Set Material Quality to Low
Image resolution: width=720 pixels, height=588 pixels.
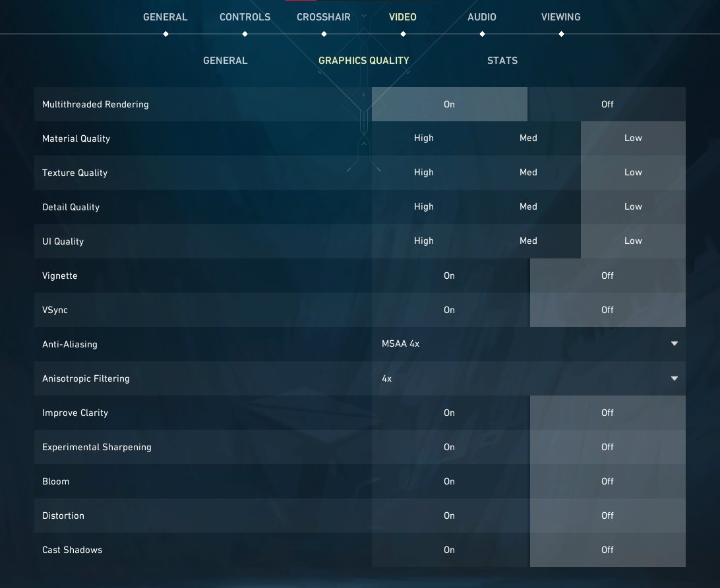[x=633, y=138]
